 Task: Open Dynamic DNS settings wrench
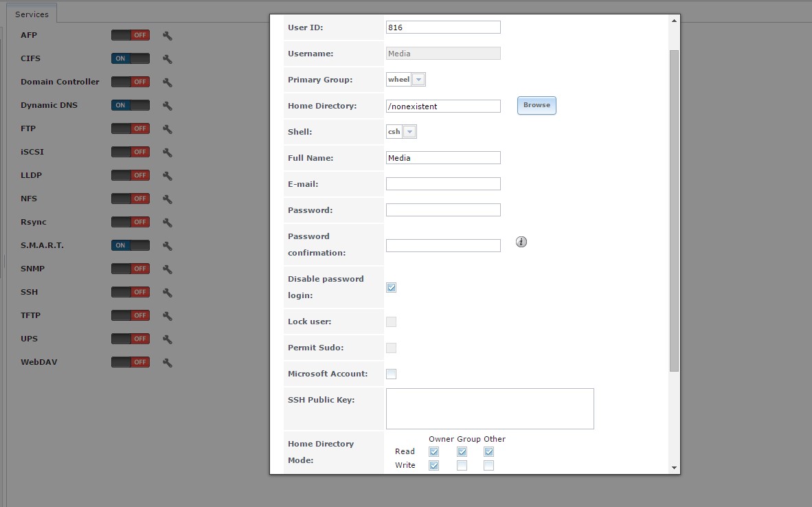[167, 106]
